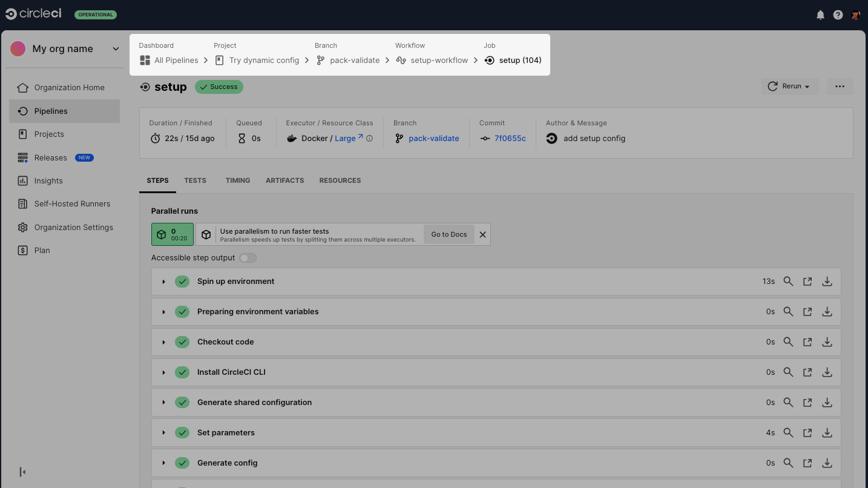The height and width of the screenshot is (488, 868).
Task: Open the Rerun dropdown
Action: click(x=789, y=87)
